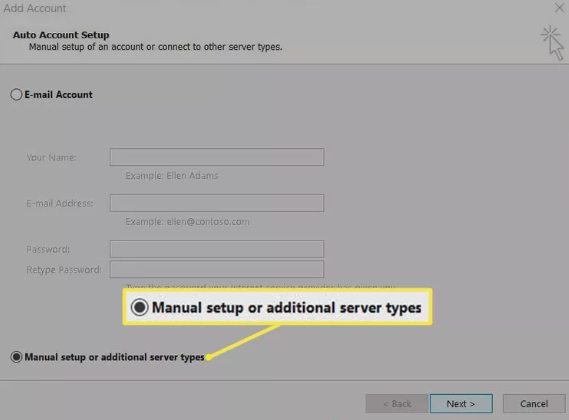Click the E-mail Address input field
The image size is (569, 420).
coord(217,203)
